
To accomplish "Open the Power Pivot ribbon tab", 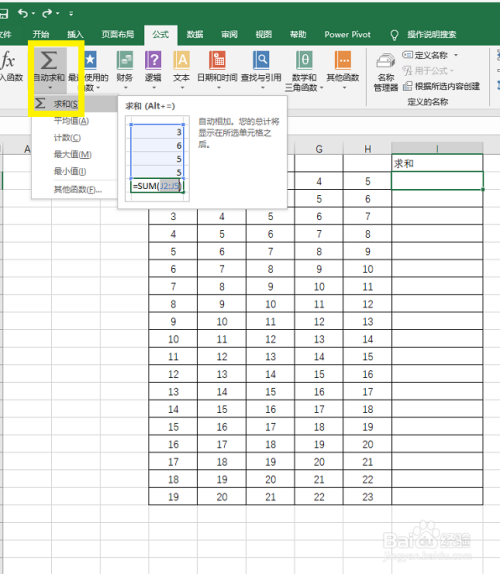I will click(x=347, y=35).
